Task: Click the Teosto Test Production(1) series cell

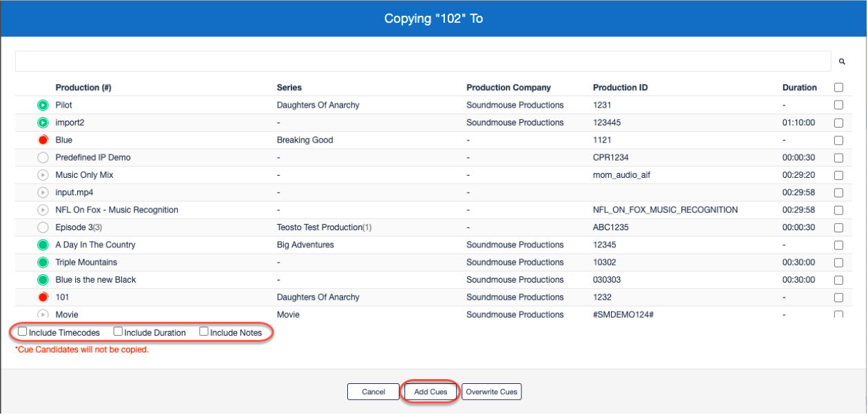Action: (324, 227)
